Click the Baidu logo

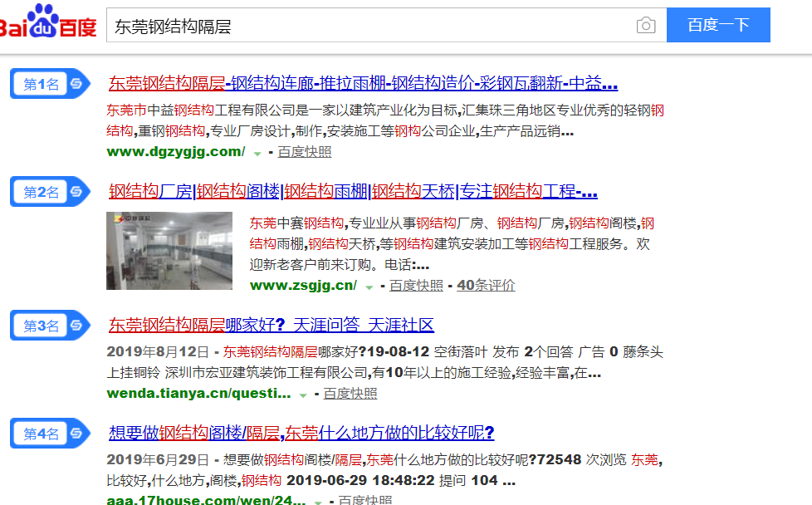48,22
